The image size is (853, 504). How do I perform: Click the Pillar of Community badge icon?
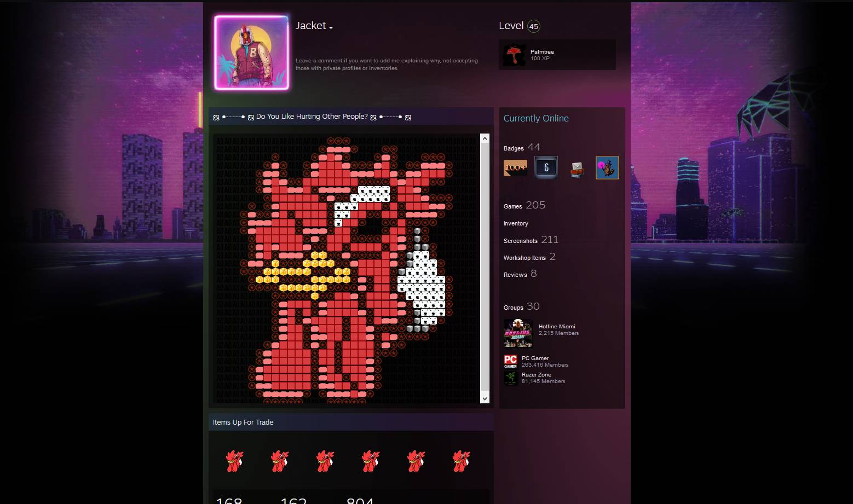click(x=577, y=167)
